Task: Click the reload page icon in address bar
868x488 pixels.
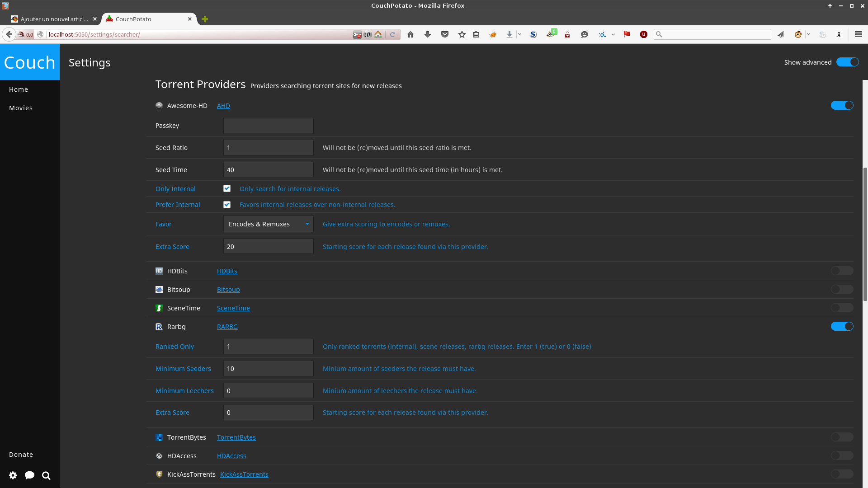Action: coord(392,34)
